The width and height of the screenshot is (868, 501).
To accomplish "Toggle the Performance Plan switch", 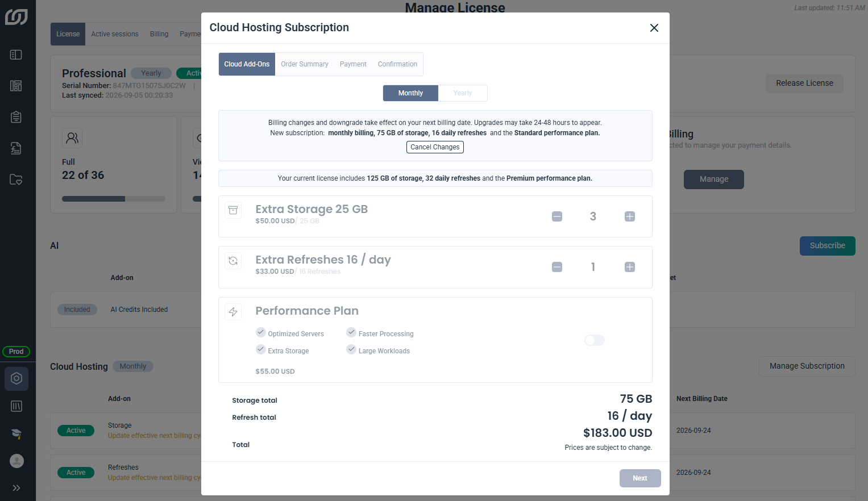I will (x=595, y=340).
